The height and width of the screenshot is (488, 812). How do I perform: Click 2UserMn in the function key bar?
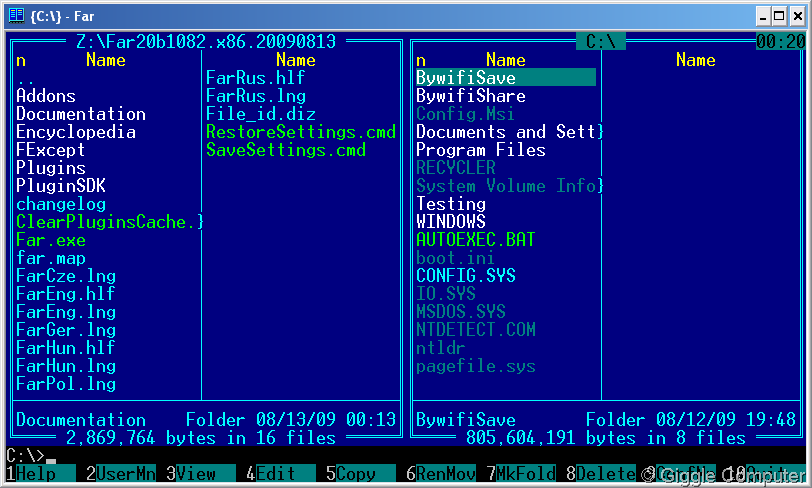[x=121, y=473]
